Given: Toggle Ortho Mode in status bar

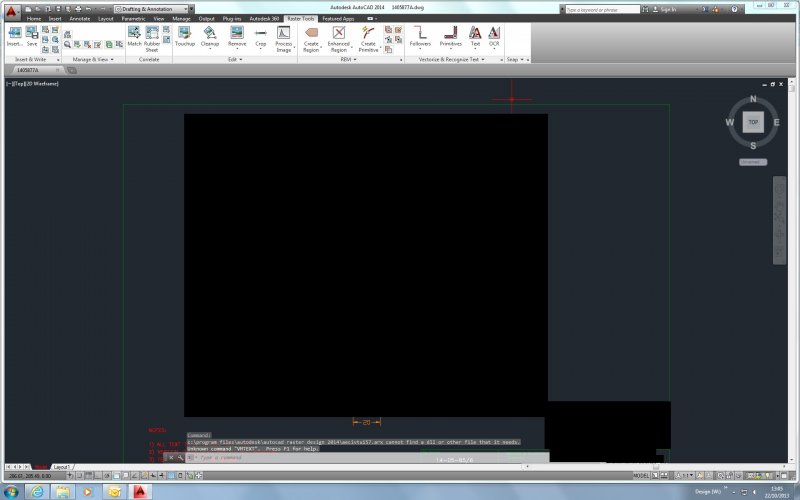Looking at the screenshot, I should (x=98, y=476).
